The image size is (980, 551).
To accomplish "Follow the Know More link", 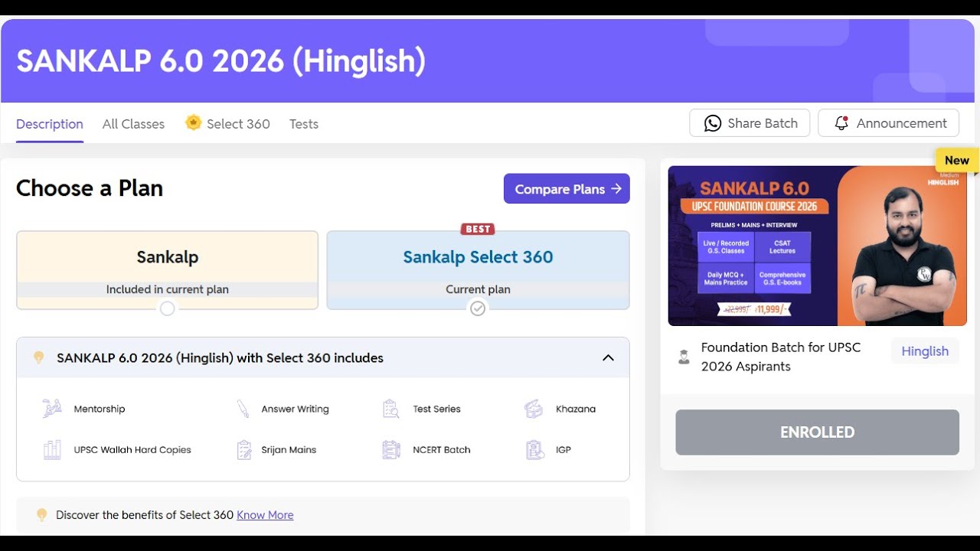I will 265,515.
